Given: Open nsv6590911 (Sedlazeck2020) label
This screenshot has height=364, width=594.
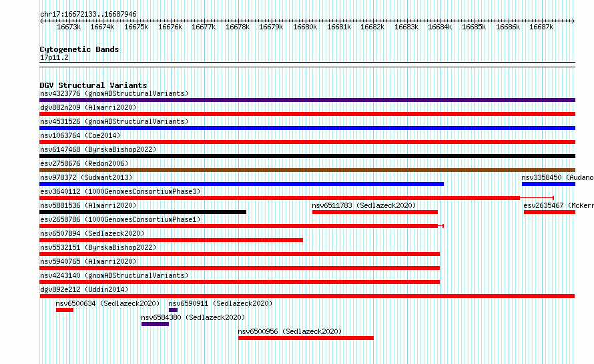Looking at the screenshot, I should pos(220,303).
